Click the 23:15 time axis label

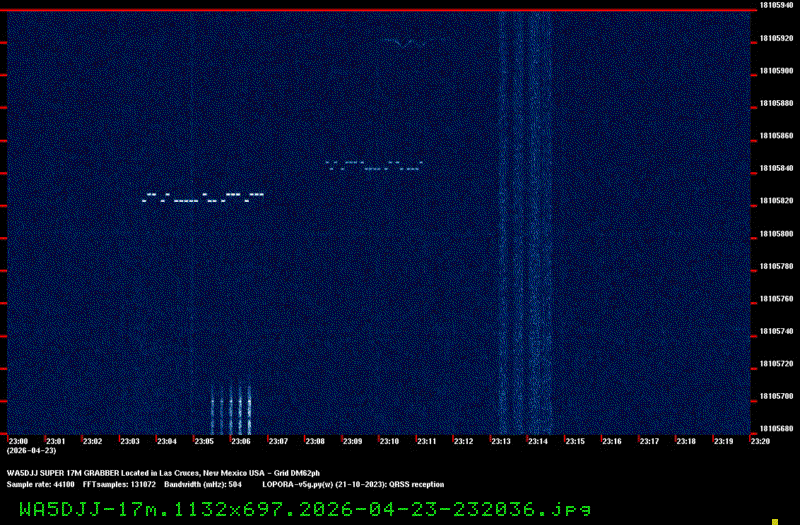[x=575, y=441]
